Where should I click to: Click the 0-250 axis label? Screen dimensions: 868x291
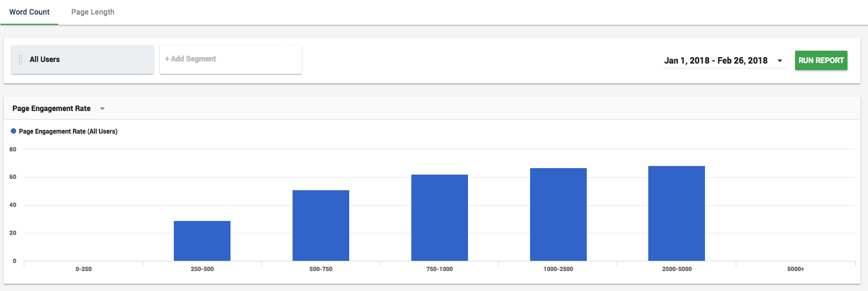(84, 269)
